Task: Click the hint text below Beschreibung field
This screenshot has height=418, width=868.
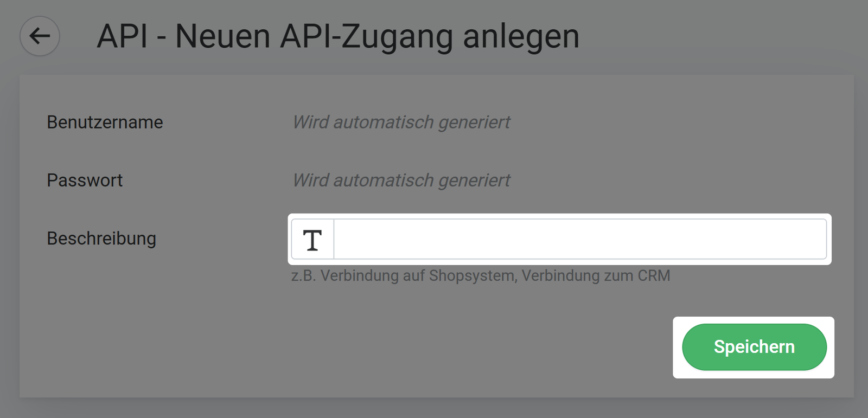Action: [480, 276]
